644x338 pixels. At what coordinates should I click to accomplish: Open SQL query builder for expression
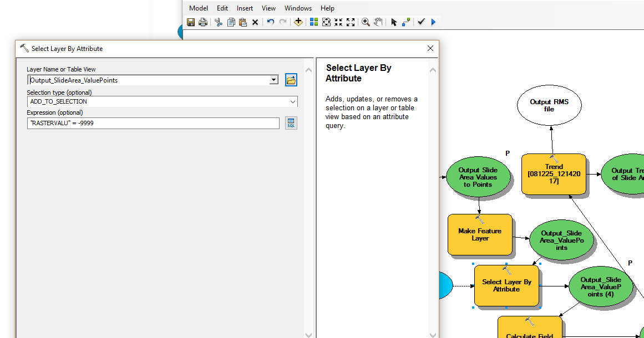click(x=291, y=123)
